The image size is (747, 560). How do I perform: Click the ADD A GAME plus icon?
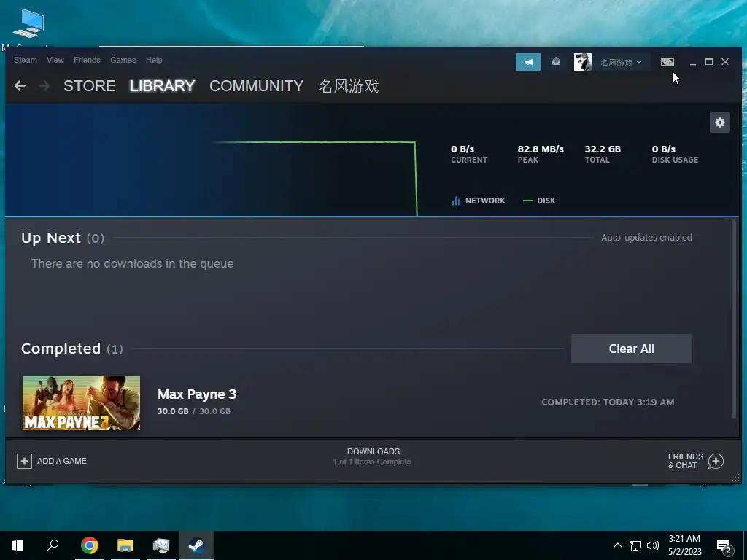pos(24,461)
